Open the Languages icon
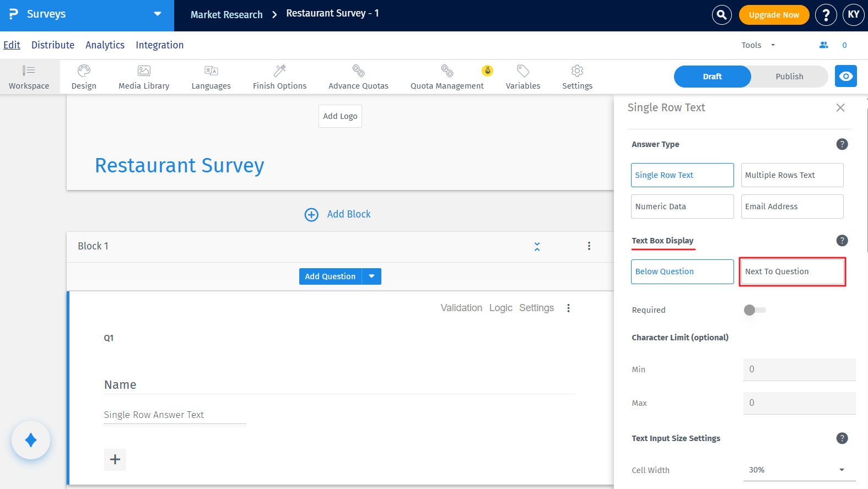The image size is (868, 489). [x=211, y=70]
